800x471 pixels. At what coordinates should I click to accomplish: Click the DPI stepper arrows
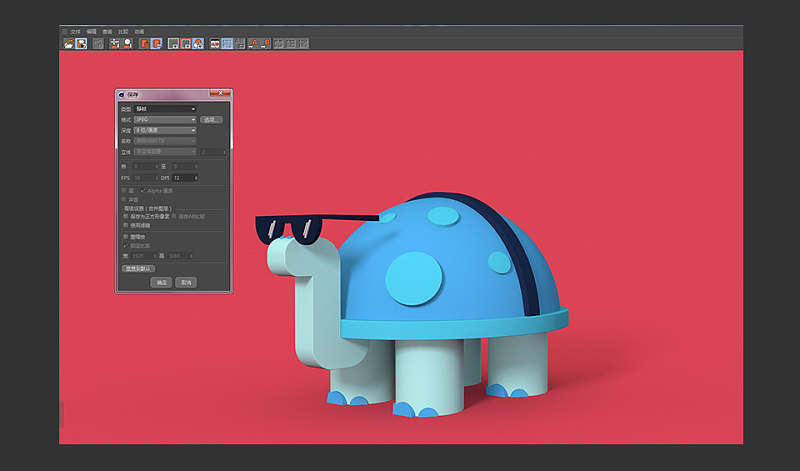[x=196, y=178]
